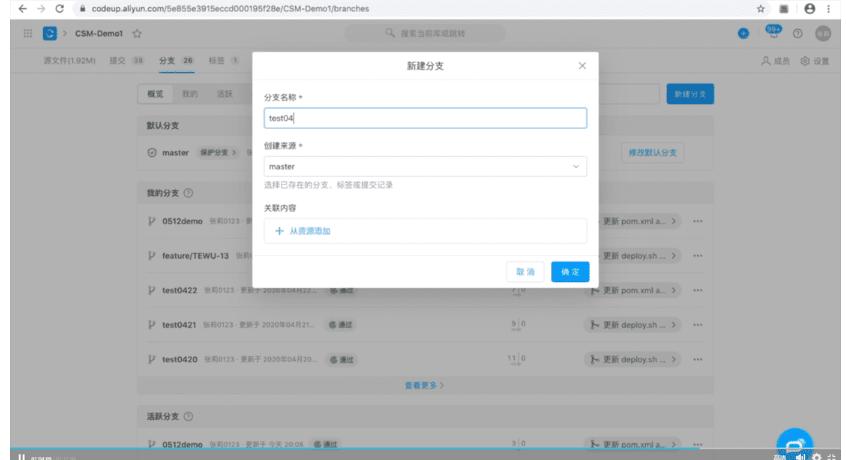Open more options for test0421 row
Screen dimensions: 846x460
coord(698,325)
